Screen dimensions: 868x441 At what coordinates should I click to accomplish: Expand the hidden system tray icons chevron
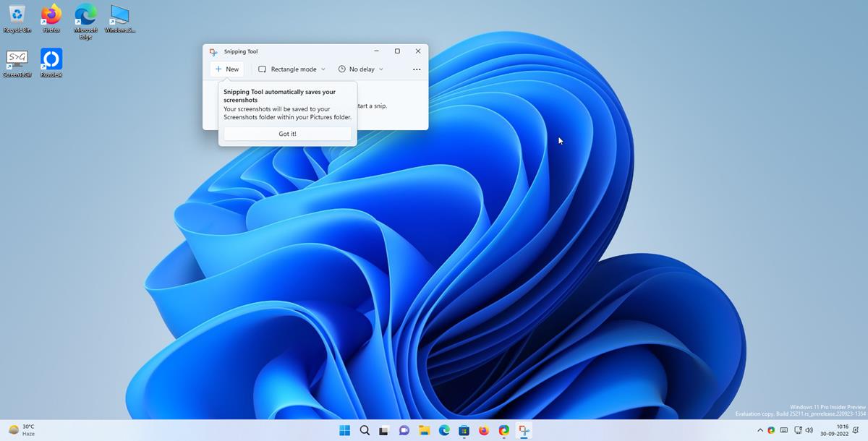(759, 430)
